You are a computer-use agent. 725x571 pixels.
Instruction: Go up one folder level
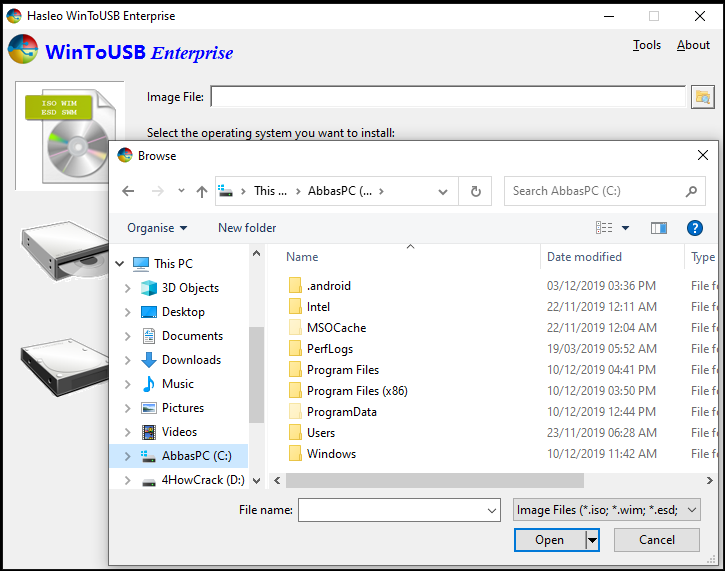coord(202,191)
